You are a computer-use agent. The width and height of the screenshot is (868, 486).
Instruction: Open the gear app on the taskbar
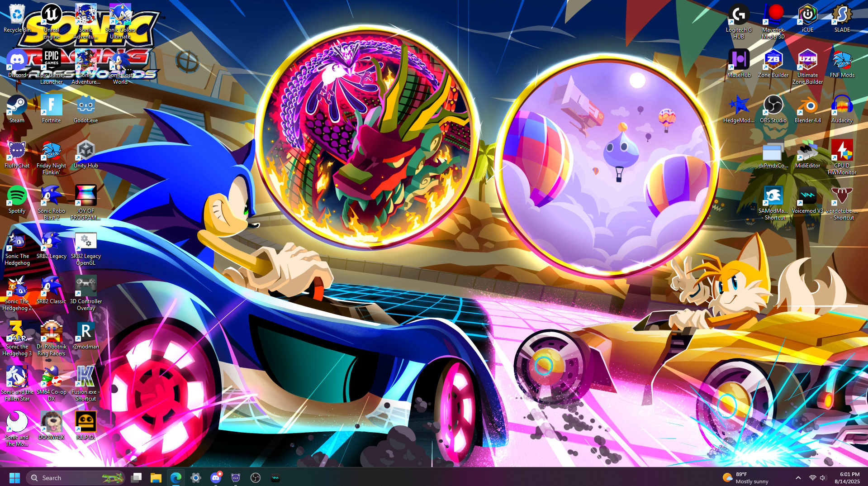point(196,478)
